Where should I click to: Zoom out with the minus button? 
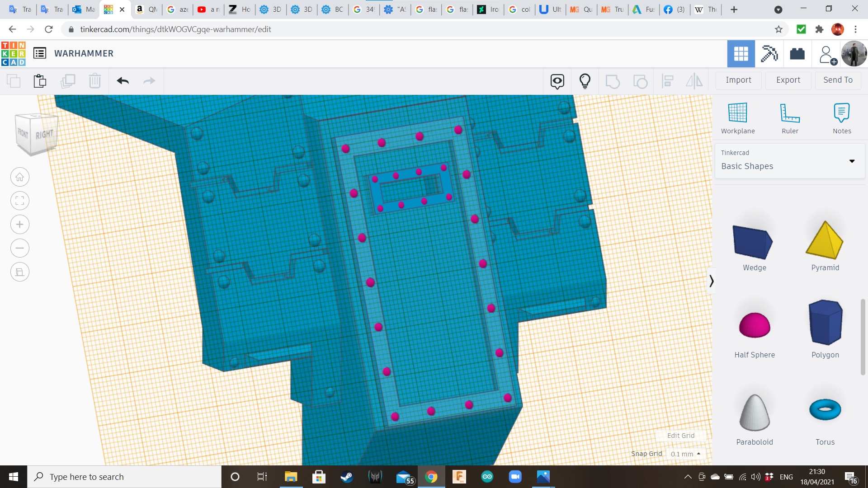point(20,248)
